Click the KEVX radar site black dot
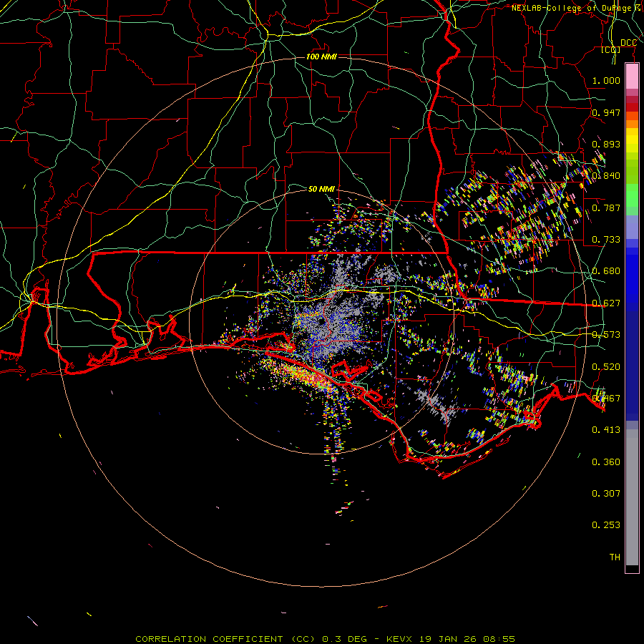Viewport: 644px width, 644px height. click(321, 323)
